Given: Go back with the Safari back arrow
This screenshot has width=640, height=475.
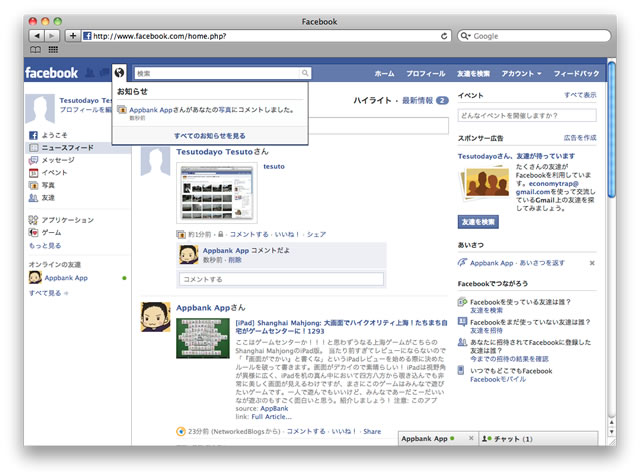Looking at the screenshot, I should click(x=37, y=36).
